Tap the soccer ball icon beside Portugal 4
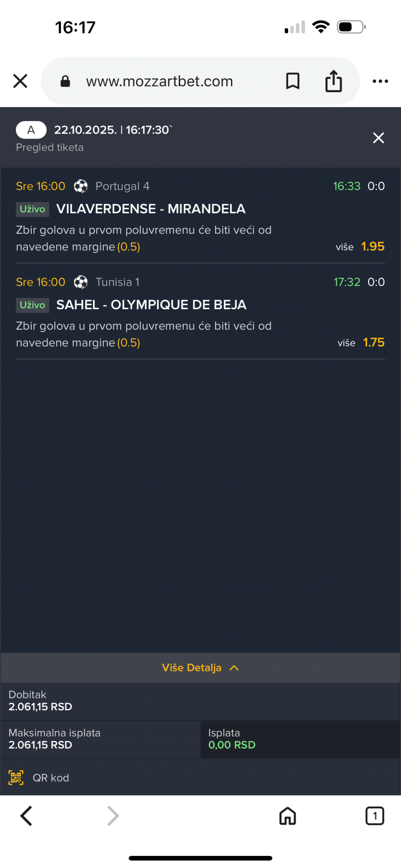This screenshot has height=868, width=401. point(81,186)
